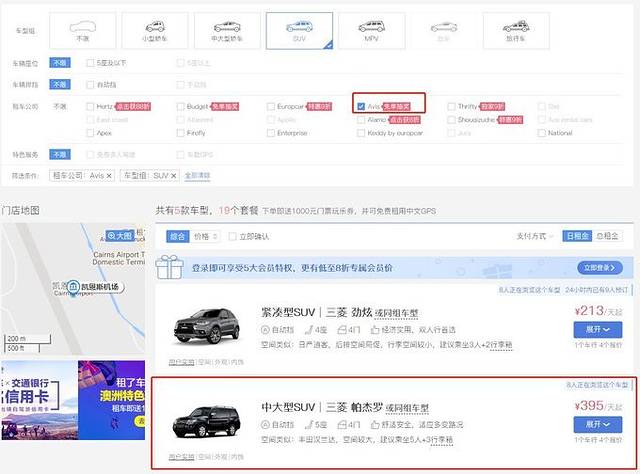Choose the 中大型轿车 car type icon

226,30
